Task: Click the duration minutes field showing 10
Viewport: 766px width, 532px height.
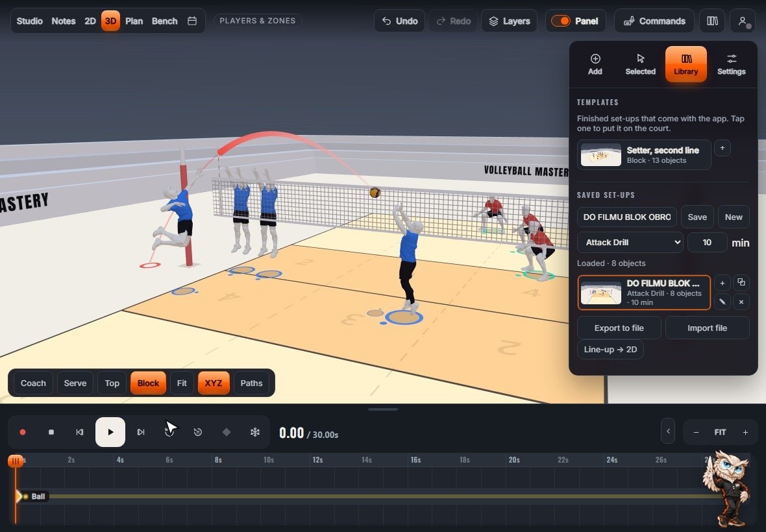Action: pos(707,243)
